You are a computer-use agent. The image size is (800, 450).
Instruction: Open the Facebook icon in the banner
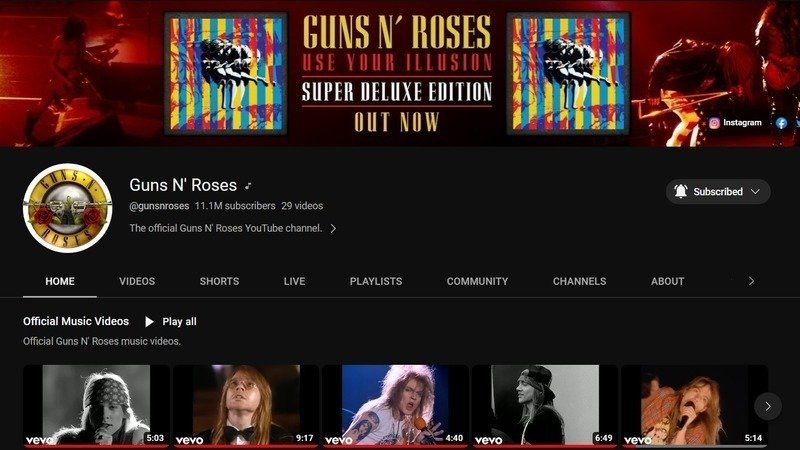click(x=781, y=123)
